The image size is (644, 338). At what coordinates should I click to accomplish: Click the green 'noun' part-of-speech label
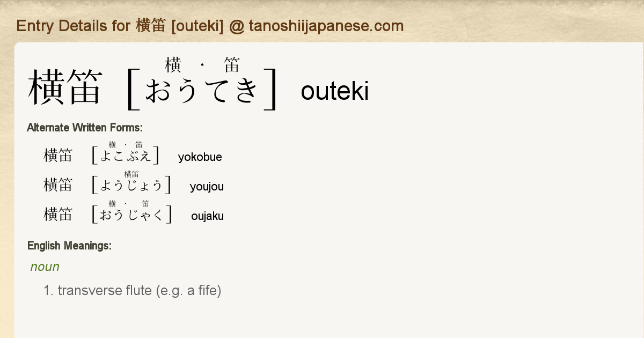click(x=45, y=267)
